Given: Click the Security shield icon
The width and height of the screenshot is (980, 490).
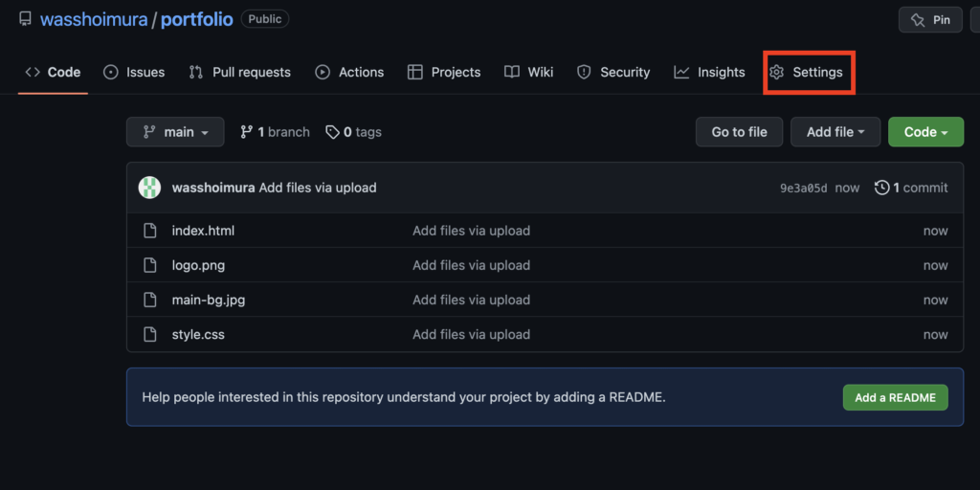Looking at the screenshot, I should click(x=584, y=73).
